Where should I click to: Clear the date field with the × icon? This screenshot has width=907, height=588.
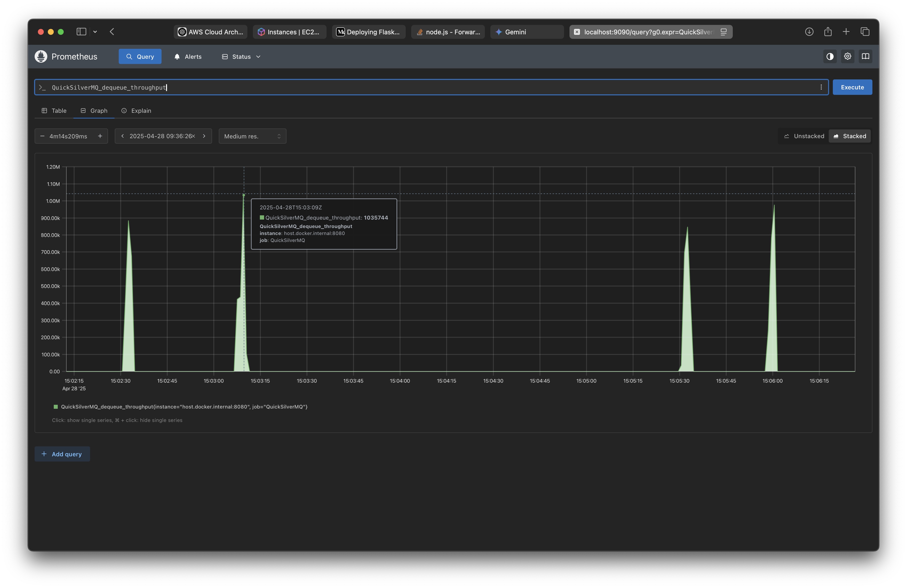tap(194, 136)
